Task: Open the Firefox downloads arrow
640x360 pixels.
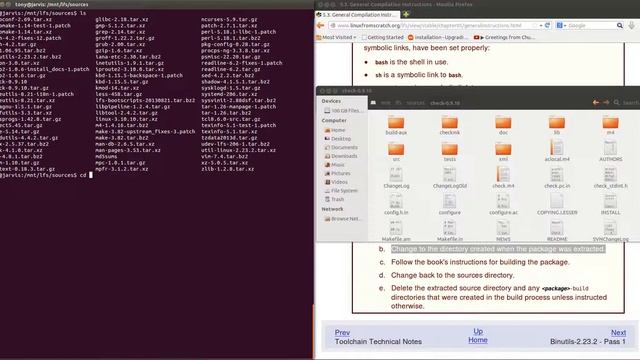Action: 632,25
